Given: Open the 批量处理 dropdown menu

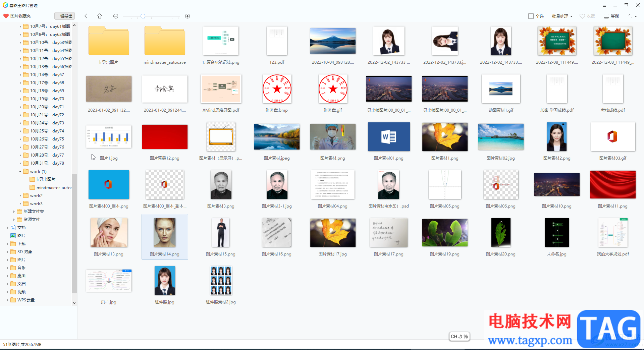Looking at the screenshot, I should 562,16.
